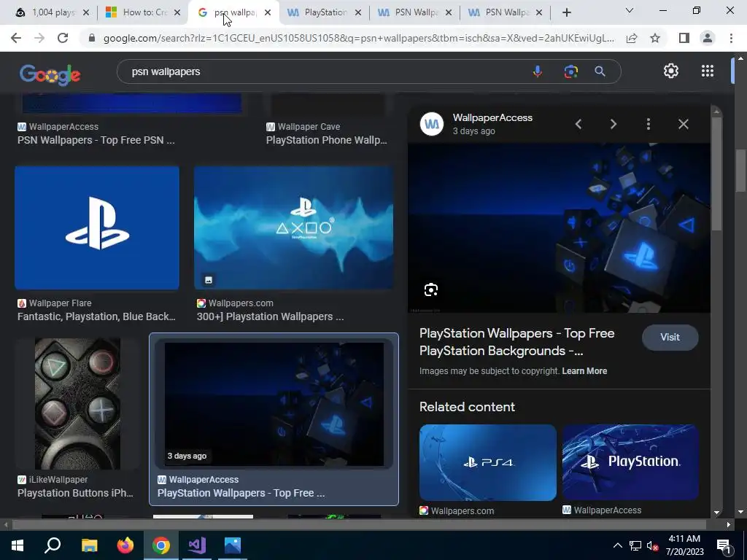Share this page from the address bar
This screenshot has width=747, height=560.
[632, 38]
